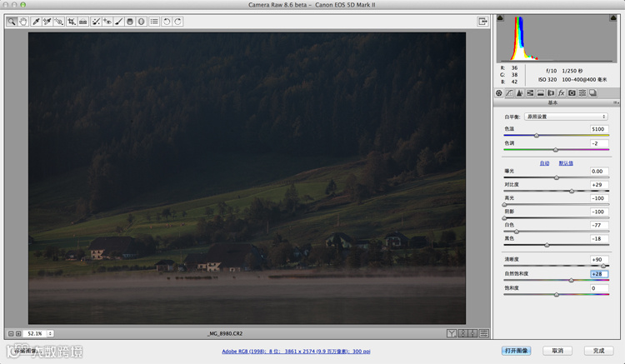Open the 白平衡 white balance dropdown
The image size is (625, 364).
(x=566, y=117)
